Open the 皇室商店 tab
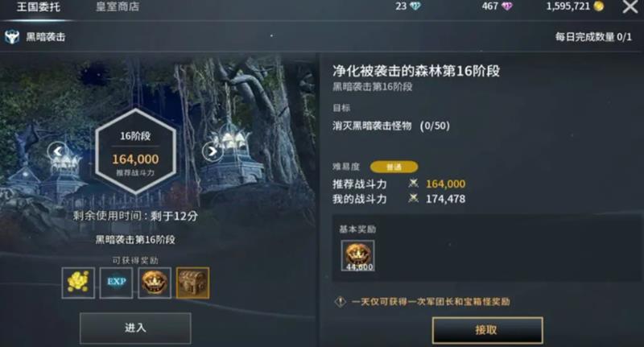The width and height of the screenshot is (644, 347). 118,7
